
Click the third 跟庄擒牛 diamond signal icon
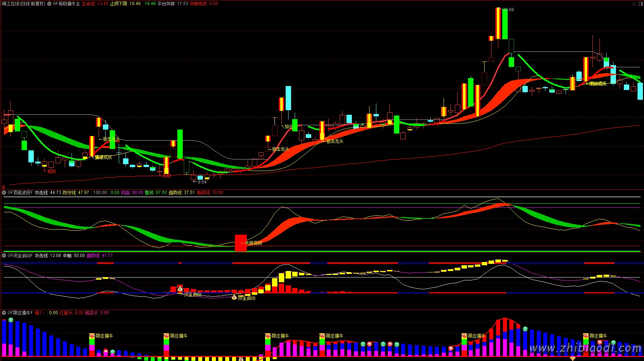click(268, 336)
